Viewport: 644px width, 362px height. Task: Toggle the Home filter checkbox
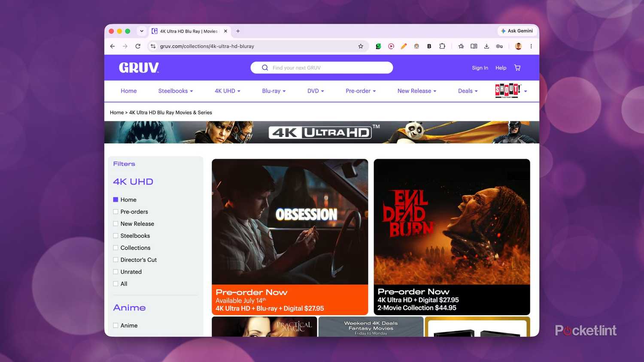pos(115,199)
